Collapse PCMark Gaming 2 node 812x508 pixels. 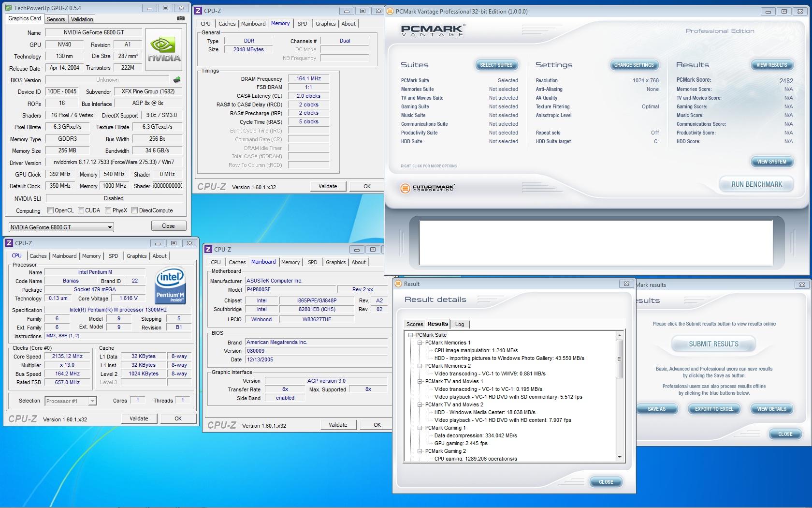point(420,451)
